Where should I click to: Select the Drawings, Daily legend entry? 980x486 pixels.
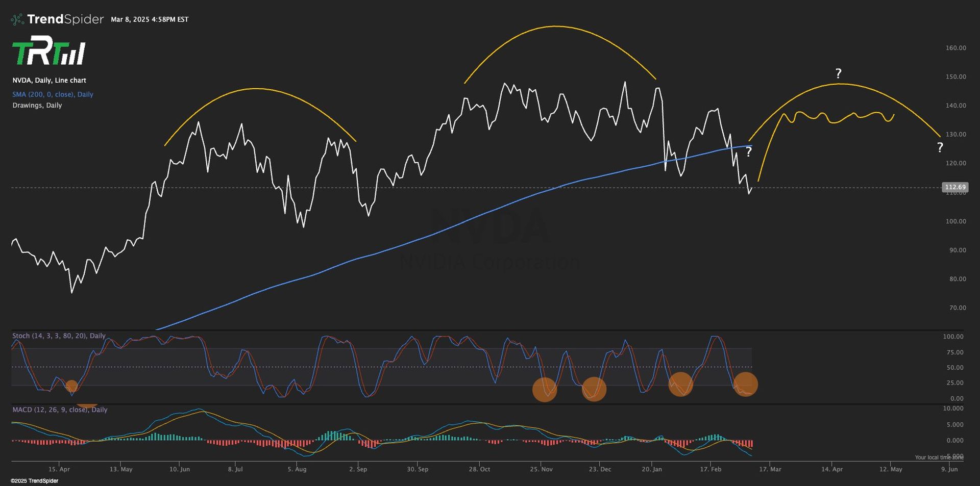pyautogui.click(x=37, y=105)
